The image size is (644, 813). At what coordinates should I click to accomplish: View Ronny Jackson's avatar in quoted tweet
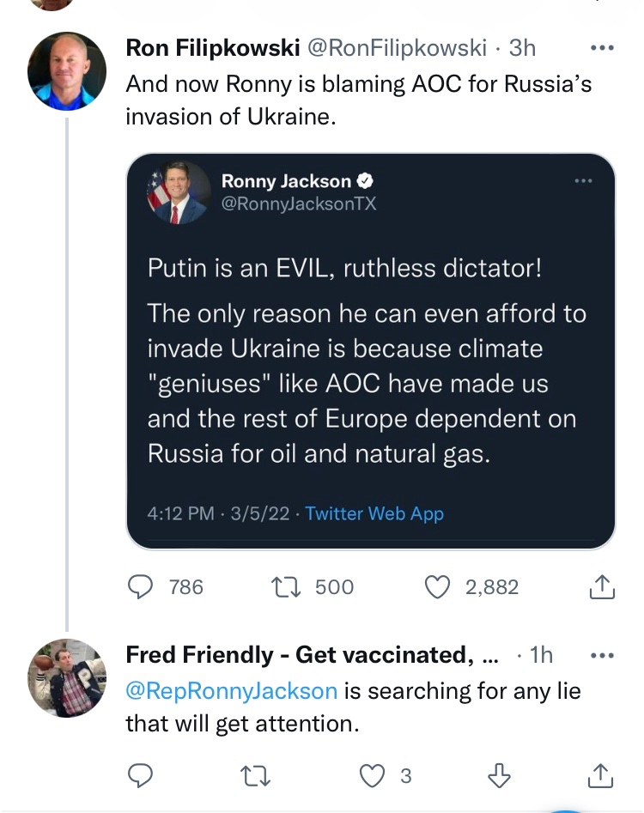179,193
